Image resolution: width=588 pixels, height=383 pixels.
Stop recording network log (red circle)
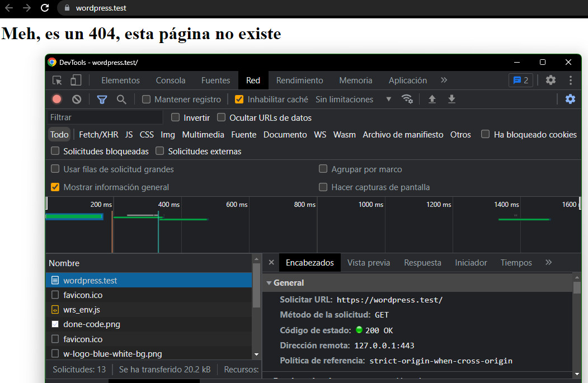(55, 99)
